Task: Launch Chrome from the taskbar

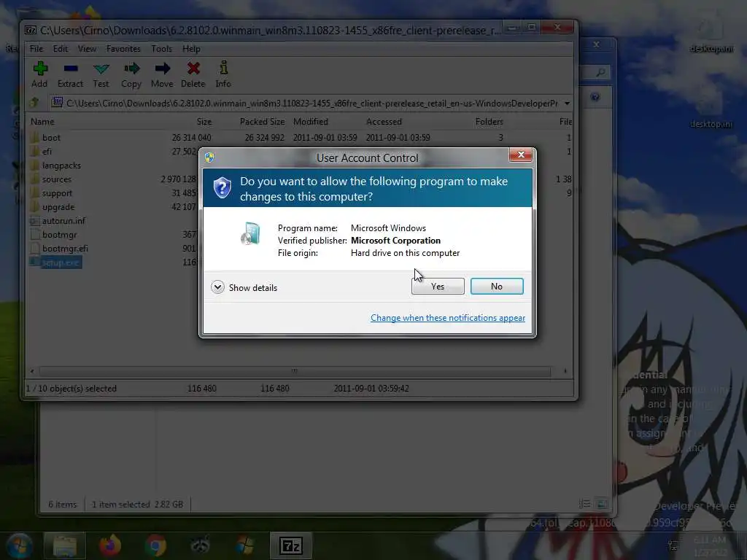Action: (155, 545)
